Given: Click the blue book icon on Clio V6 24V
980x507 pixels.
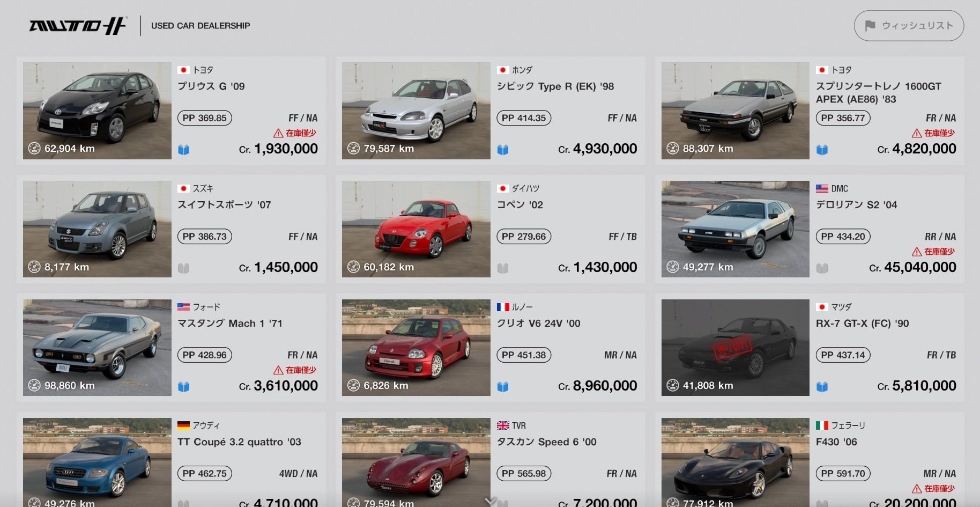Looking at the screenshot, I should point(503,387).
